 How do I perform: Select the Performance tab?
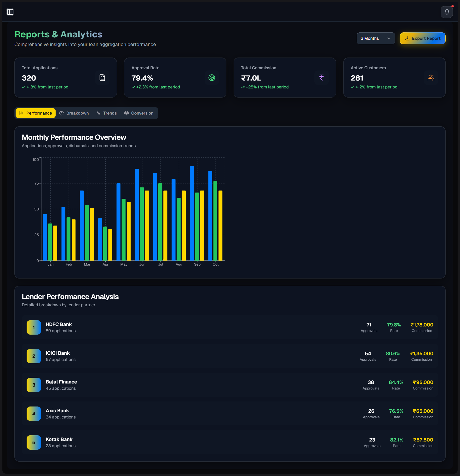(x=36, y=113)
